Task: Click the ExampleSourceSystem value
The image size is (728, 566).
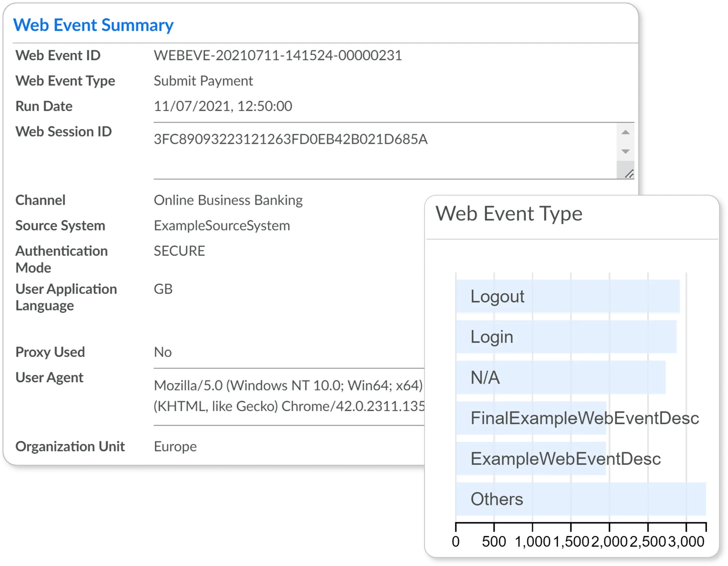Action: (222, 226)
